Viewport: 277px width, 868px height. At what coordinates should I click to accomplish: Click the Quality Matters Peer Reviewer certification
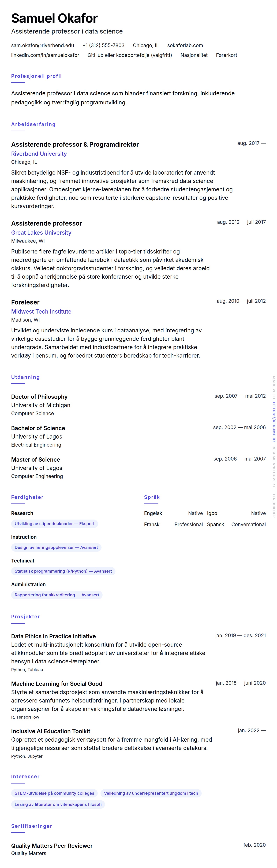(52, 845)
